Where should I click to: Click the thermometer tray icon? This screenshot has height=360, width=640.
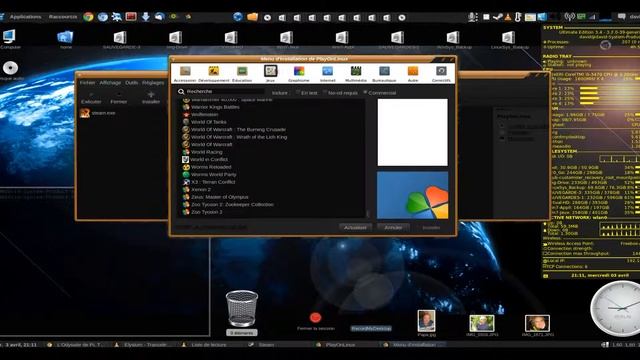tap(518, 17)
